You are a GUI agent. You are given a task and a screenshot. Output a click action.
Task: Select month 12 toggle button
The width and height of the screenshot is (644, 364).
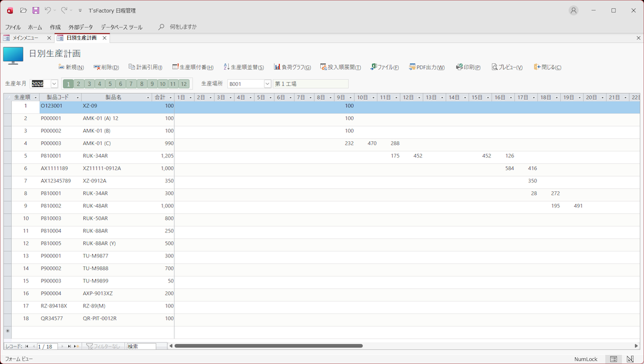pyautogui.click(x=183, y=84)
